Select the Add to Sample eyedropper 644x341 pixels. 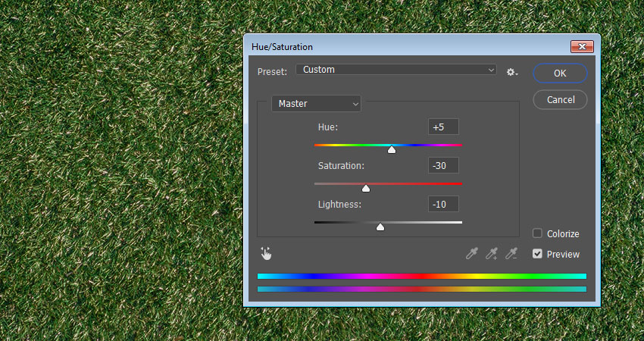pos(492,253)
